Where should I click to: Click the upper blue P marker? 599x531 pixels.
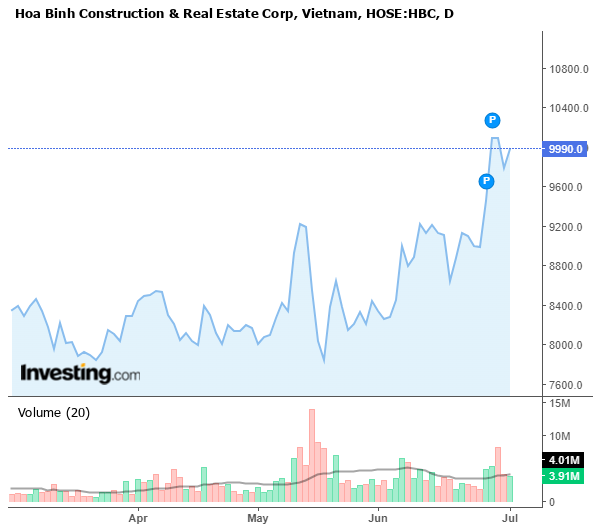click(492, 120)
